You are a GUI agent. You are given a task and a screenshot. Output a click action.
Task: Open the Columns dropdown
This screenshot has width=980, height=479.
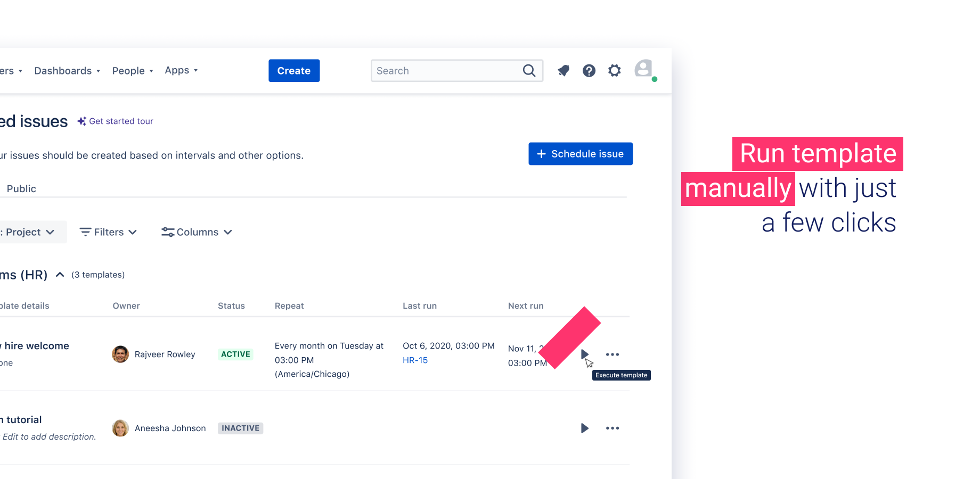[x=197, y=232]
